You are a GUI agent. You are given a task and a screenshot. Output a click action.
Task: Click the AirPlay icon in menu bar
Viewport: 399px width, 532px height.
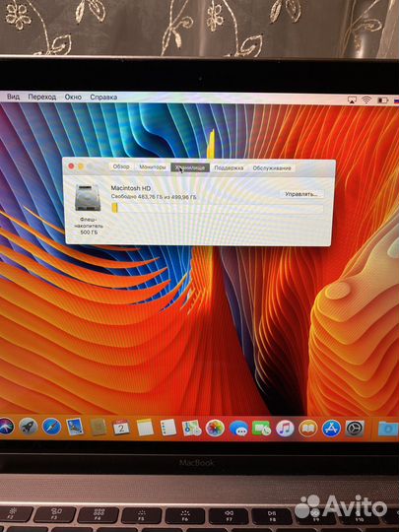tap(352, 100)
